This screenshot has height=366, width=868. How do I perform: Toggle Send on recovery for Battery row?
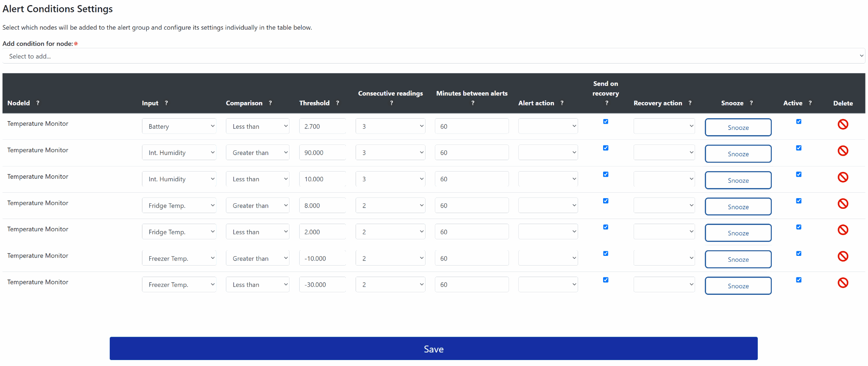(x=606, y=122)
